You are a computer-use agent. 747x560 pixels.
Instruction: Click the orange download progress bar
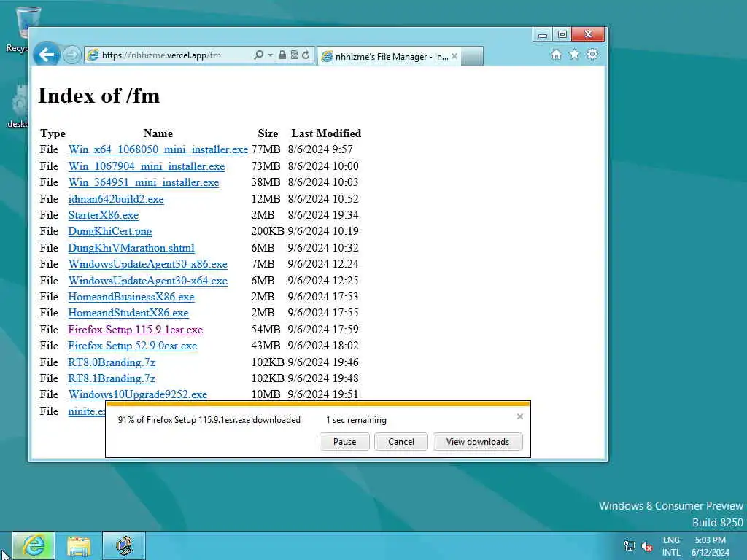(318, 404)
